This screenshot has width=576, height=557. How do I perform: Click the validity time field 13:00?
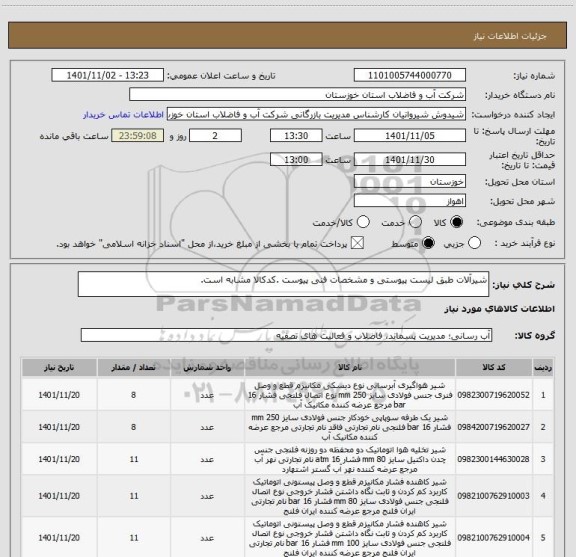click(296, 159)
